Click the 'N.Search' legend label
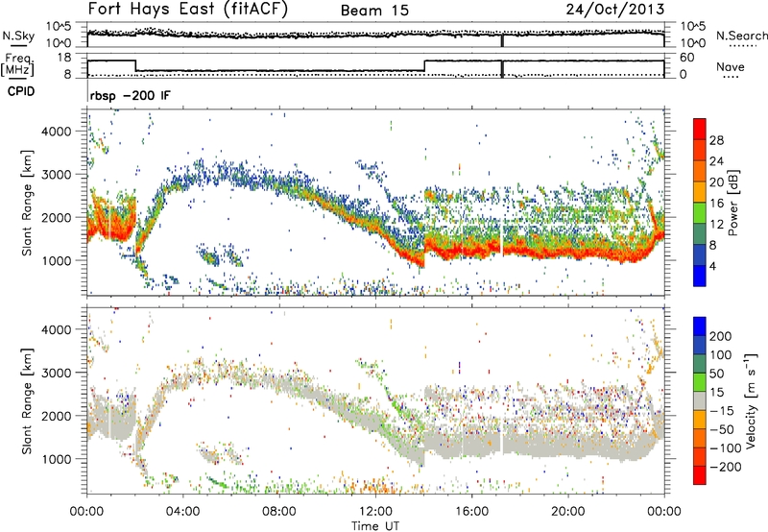Screen dimensions: 768x532 741,36
